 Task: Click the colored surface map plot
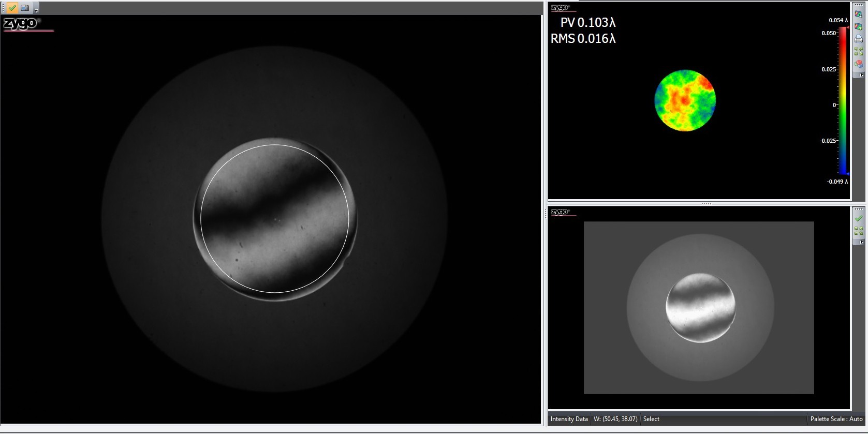pyautogui.click(x=685, y=100)
